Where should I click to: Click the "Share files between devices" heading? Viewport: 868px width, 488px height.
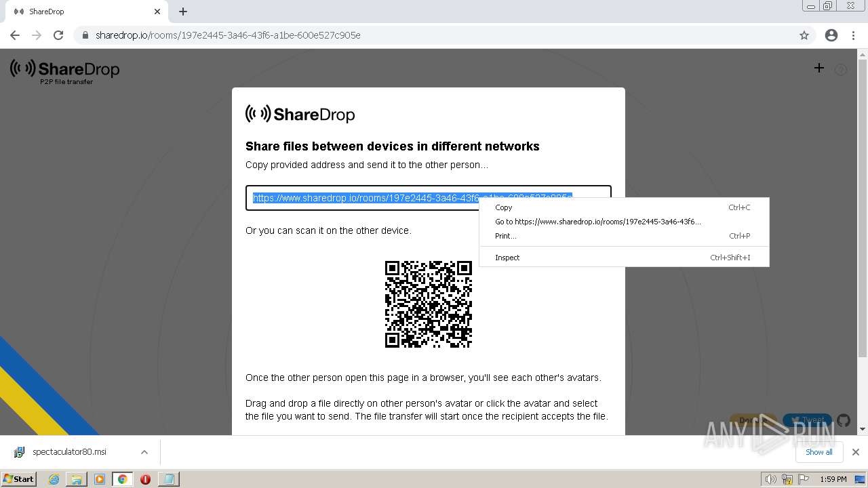pyautogui.click(x=393, y=146)
